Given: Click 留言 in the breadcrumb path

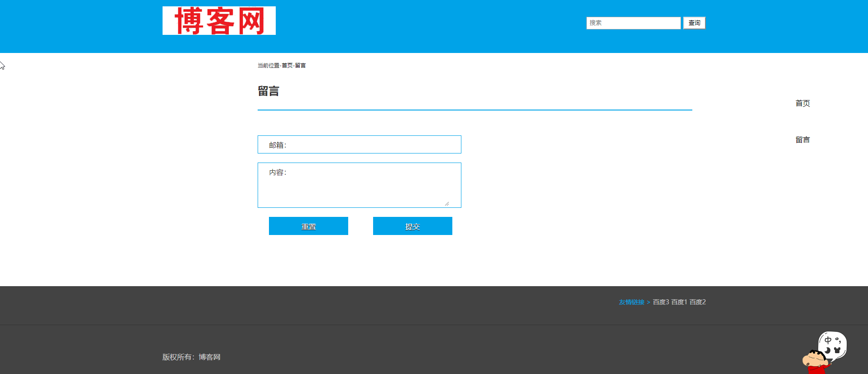Looking at the screenshot, I should 300,66.
